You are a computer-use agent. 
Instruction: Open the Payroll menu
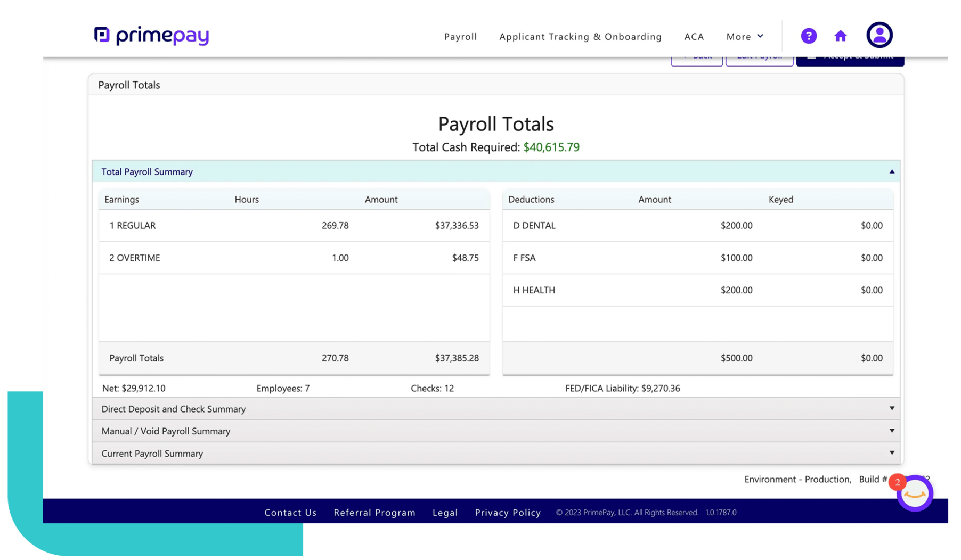coord(460,37)
